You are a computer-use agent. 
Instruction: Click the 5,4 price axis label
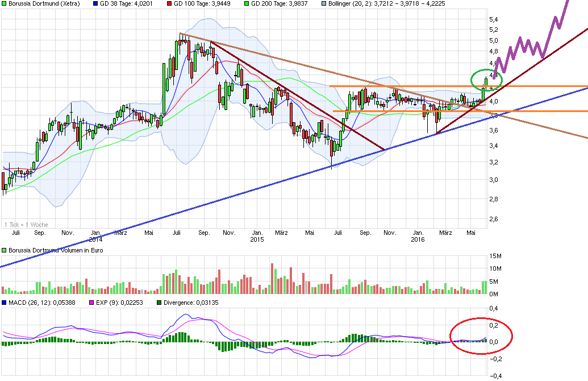click(494, 19)
